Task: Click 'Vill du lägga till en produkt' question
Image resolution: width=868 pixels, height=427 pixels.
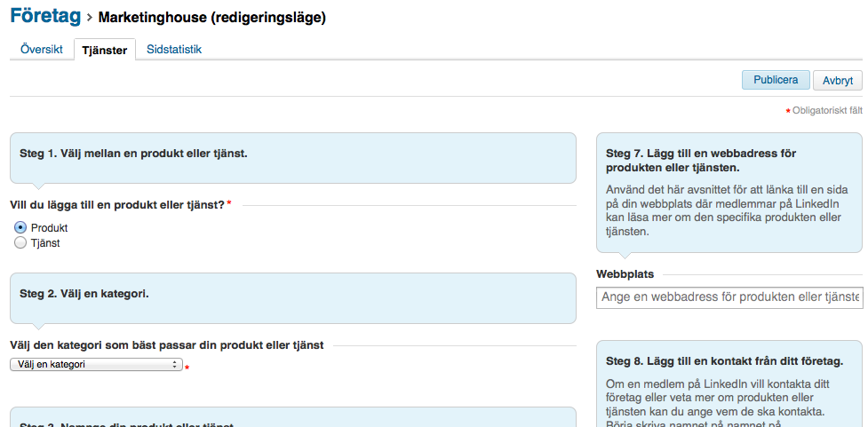Action: coord(117,205)
